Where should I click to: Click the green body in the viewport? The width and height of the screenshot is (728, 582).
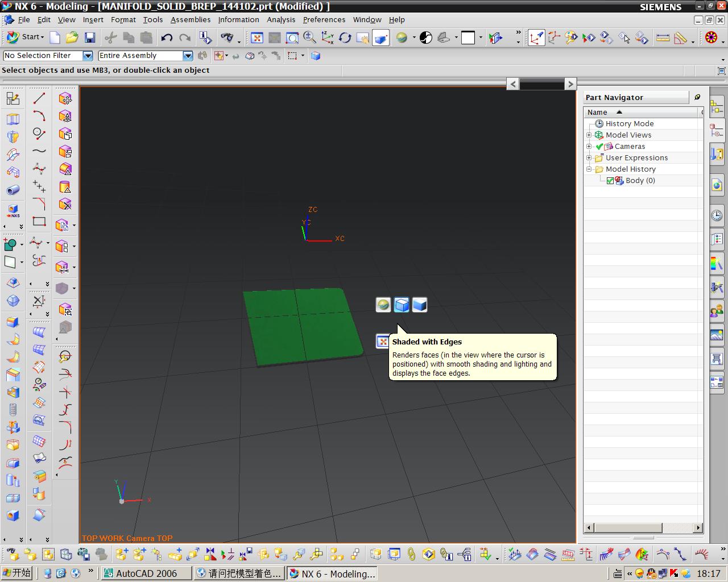303,326
